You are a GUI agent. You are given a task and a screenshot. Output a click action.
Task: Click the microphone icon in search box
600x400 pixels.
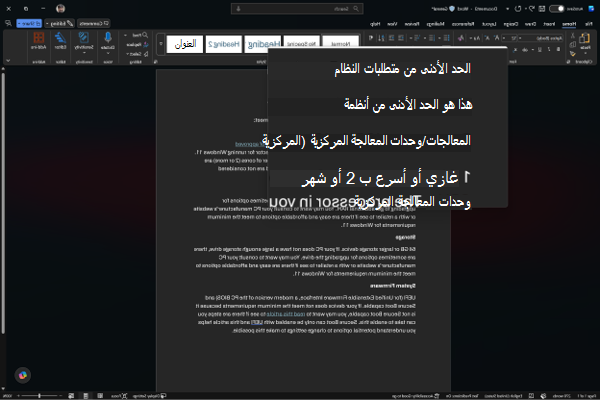(x=238, y=8)
